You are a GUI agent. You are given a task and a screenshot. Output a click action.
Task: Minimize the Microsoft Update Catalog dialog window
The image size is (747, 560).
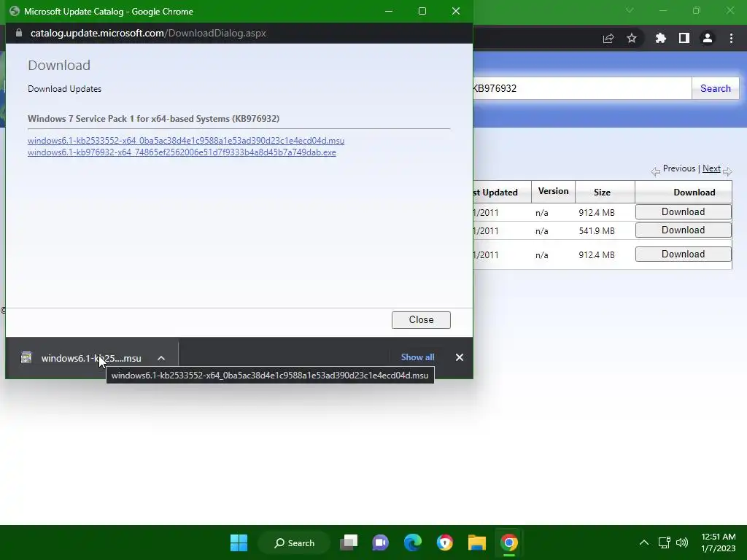coord(389,11)
